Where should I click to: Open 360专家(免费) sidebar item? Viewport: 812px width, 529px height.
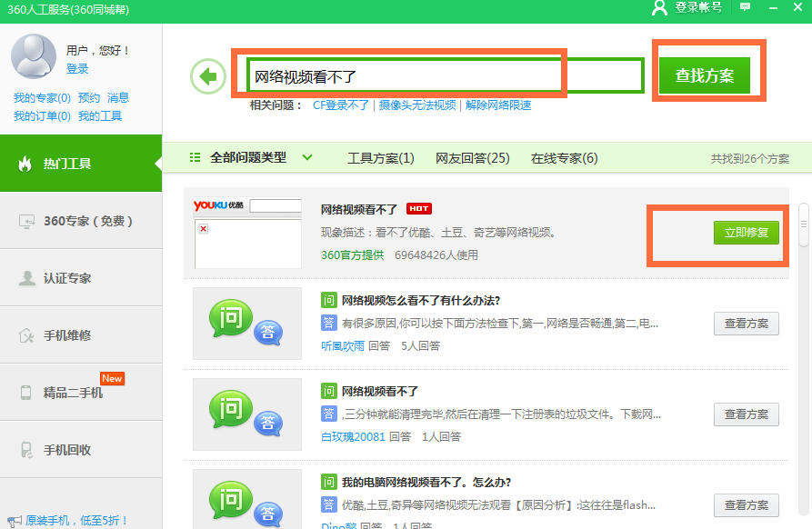(x=81, y=221)
